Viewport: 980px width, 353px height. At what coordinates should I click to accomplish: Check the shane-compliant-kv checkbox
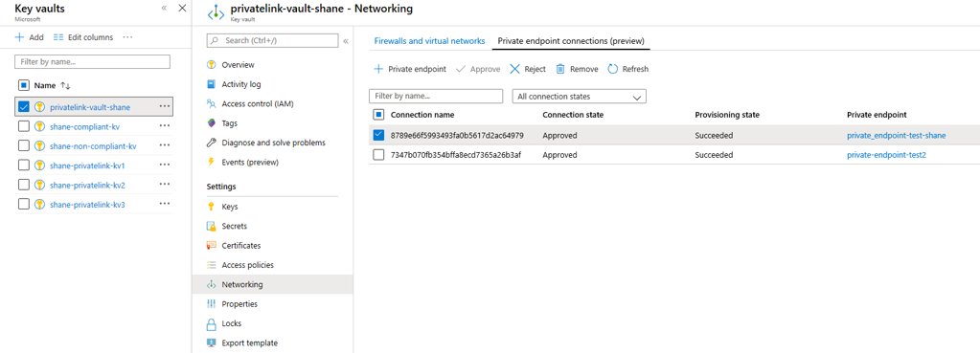pyautogui.click(x=24, y=126)
